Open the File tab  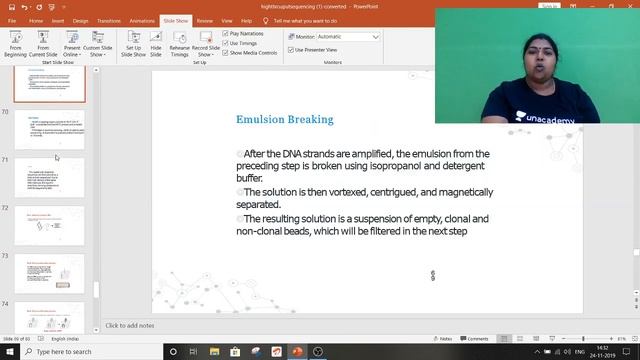tap(12, 21)
